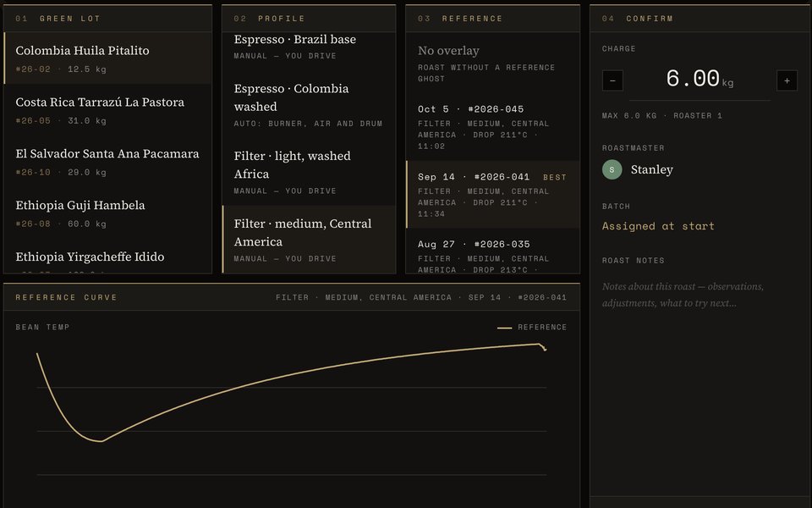This screenshot has height=508, width=812.
Task: Click the BEST badge on Sep 14 roast
Action: (x=554, y=177)
